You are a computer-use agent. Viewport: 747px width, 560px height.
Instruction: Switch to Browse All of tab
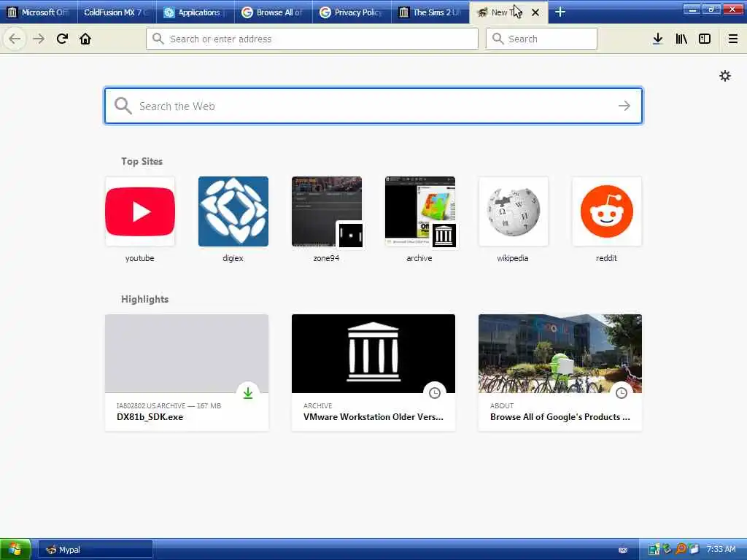(x=273, y=12)
